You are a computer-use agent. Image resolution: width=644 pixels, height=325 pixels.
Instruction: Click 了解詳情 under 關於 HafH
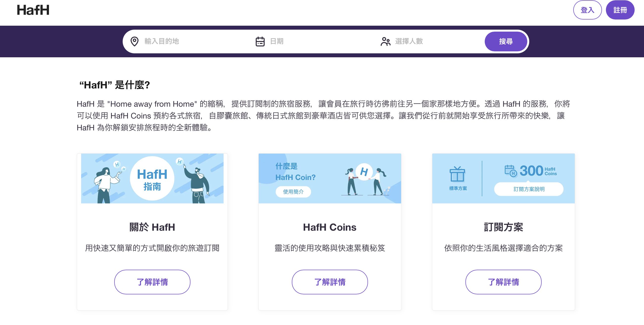tap(152, 282)
